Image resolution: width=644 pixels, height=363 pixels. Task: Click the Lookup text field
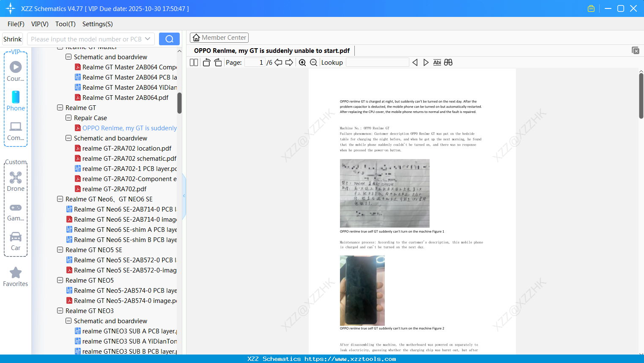coord(378,63)
